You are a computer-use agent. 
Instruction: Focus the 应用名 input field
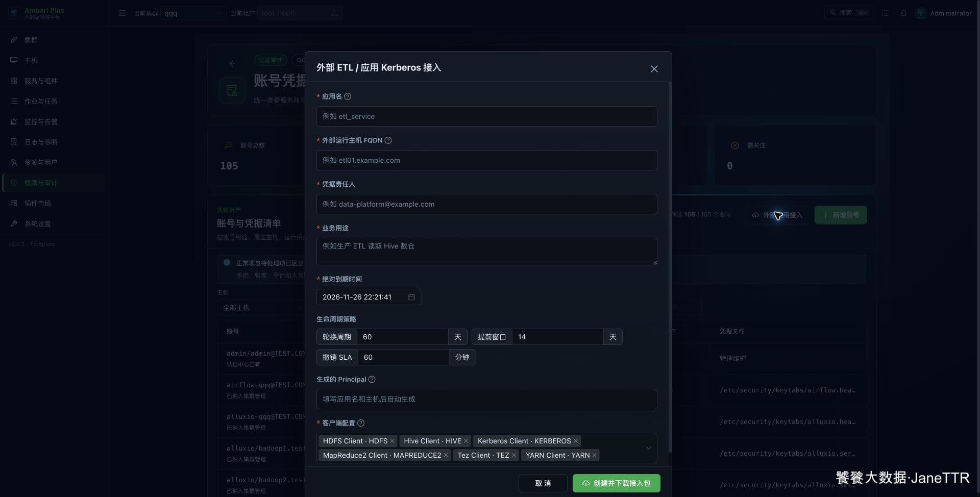pyautogui.click(x=486, y=116)
